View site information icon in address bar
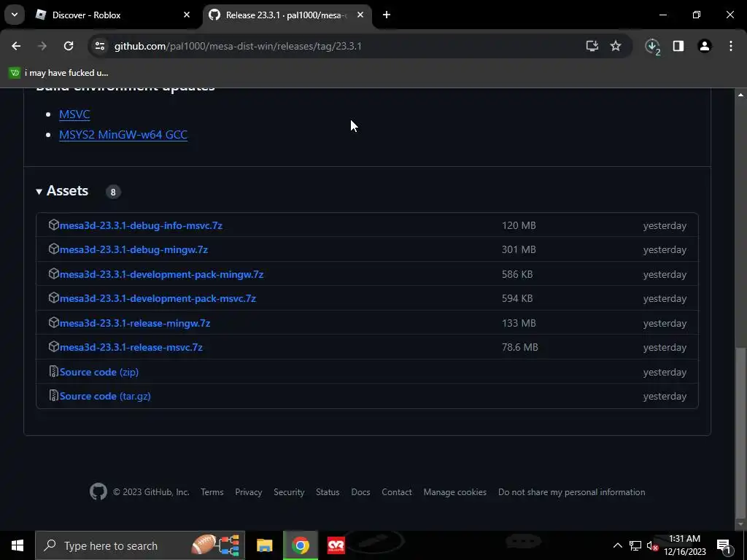Image resolution: width=747 pixels, height=560 pixels. [x=99, y=46]
